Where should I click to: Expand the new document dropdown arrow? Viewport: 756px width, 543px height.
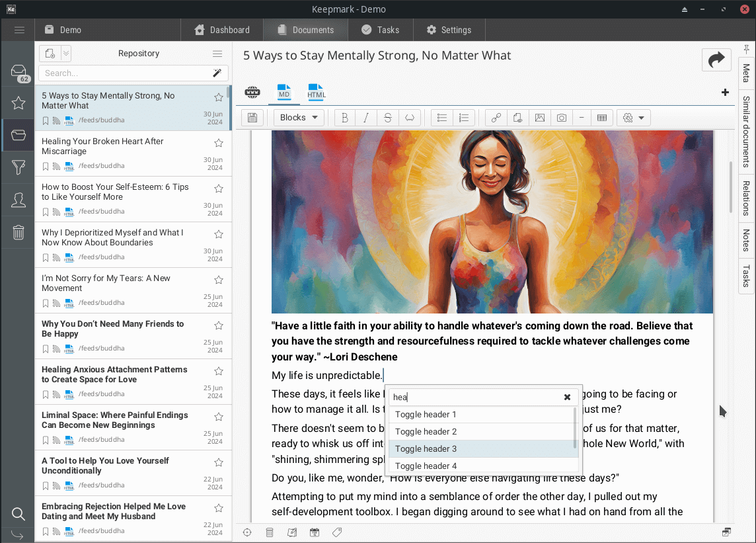tap(66, 54)
